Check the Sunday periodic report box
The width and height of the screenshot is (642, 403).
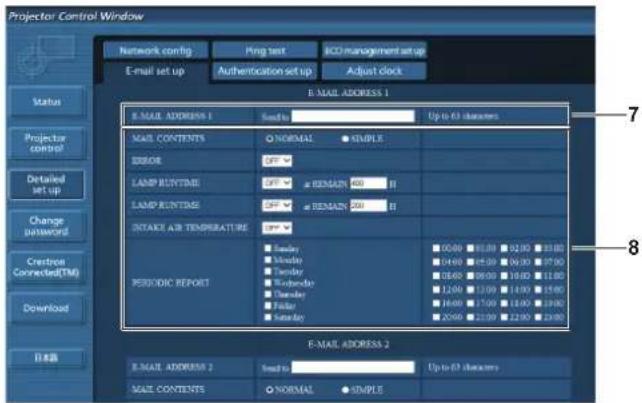(x=268, y=248)
